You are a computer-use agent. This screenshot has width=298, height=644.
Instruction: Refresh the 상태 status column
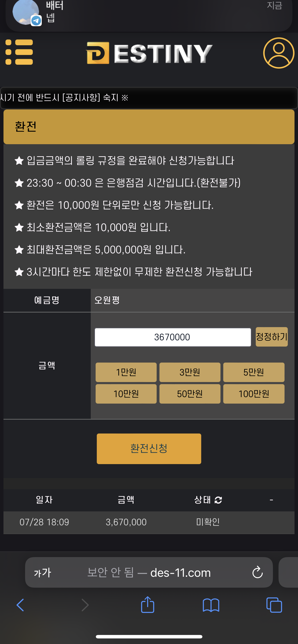pyautogui.click(x=218, y=500)
